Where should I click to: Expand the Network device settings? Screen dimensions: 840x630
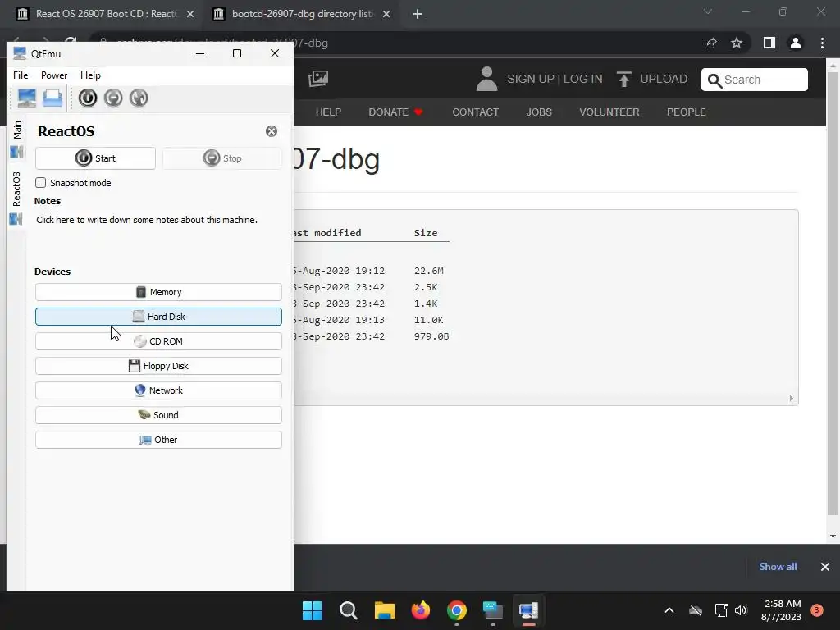point(158,390)
